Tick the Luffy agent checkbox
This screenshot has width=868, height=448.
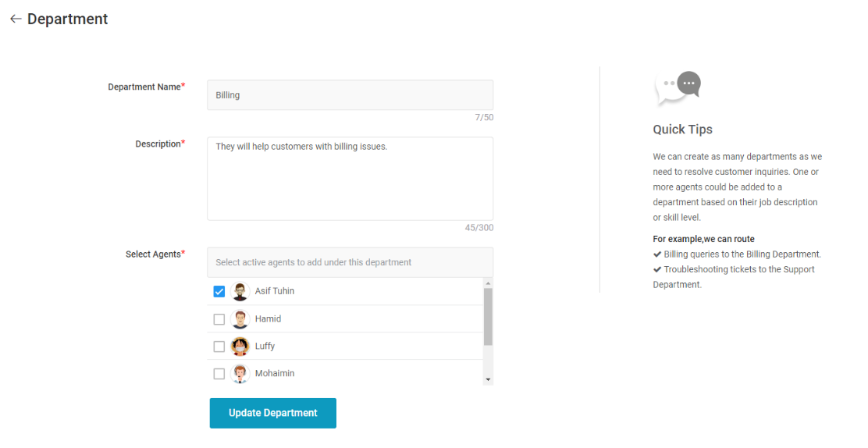[219, 347]
